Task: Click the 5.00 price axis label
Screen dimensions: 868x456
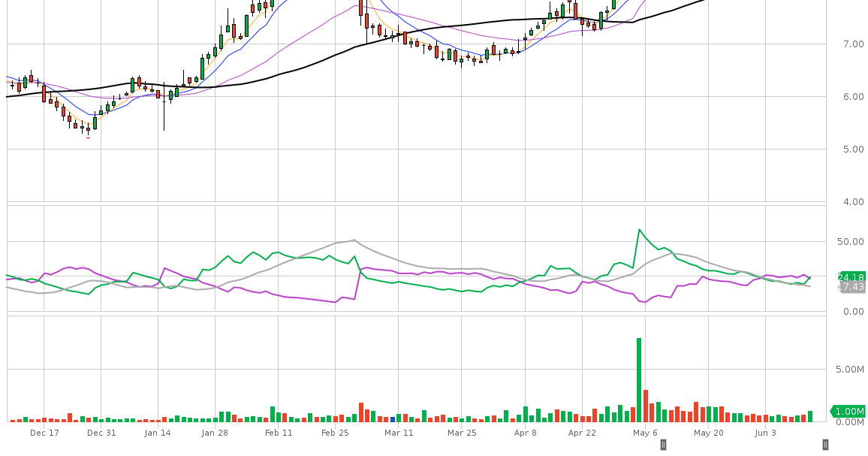Action: point(854,149)
